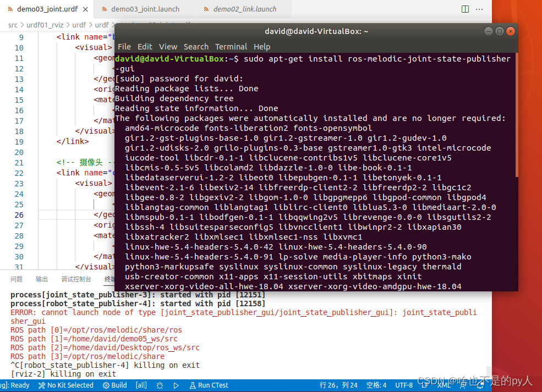Open the Terminal menu in terminal window

click(231, 47)
